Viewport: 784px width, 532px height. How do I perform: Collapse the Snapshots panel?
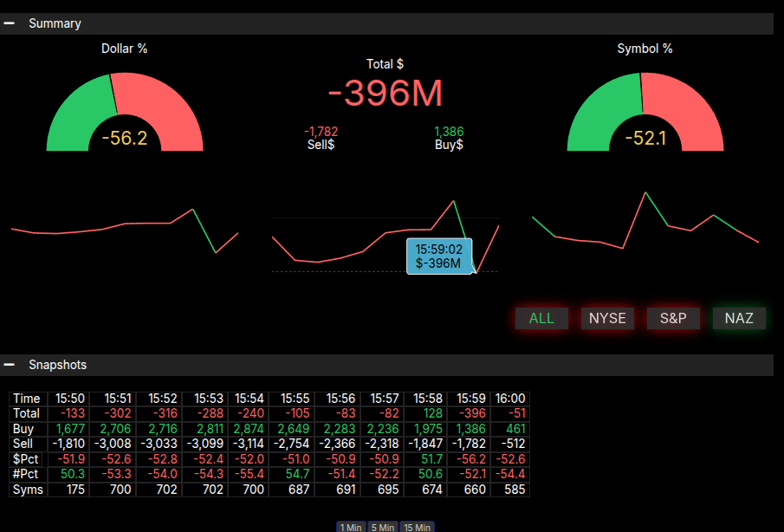[x=10, y=365]
